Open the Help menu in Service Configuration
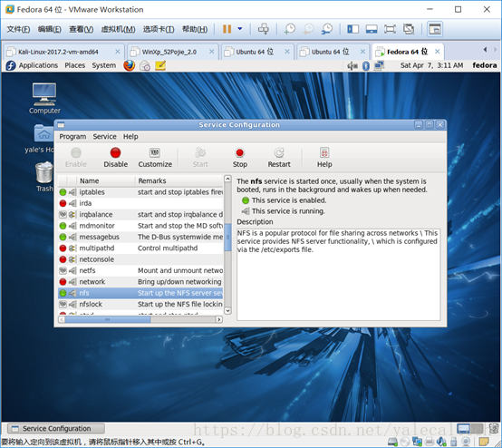The height and width of the screenshot is (448, 502). [x=130, y=137]
